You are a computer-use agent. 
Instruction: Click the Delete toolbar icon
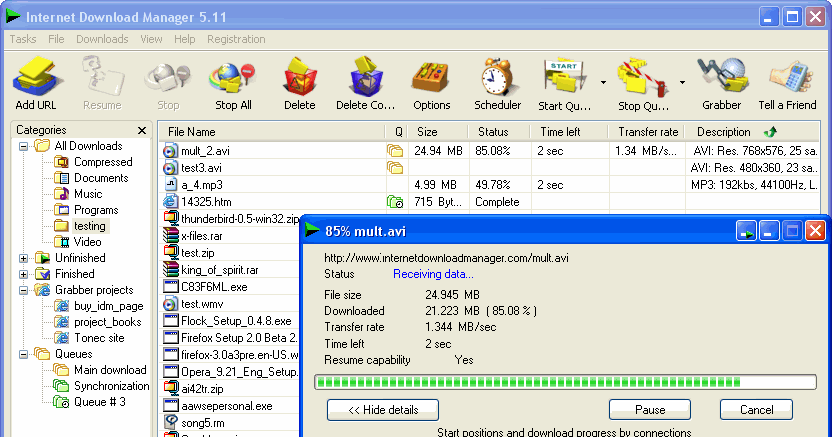click(300, 83)
